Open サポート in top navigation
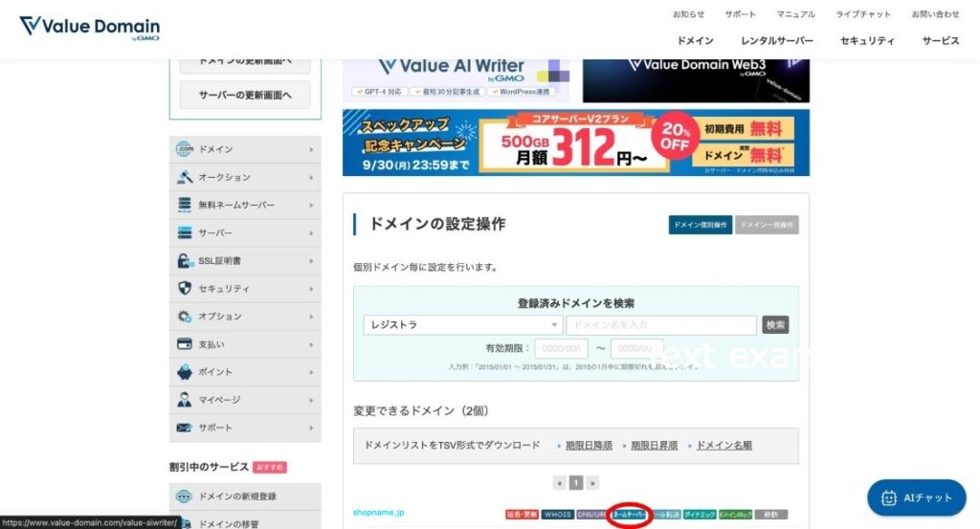Viewport: 980px width, 529px height. point(740,14)
